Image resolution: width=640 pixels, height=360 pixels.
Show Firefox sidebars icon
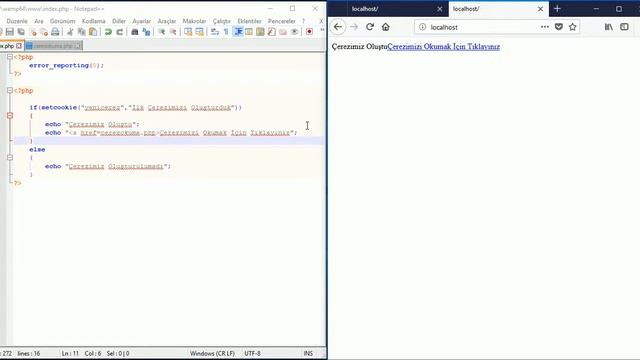point(624,27)
